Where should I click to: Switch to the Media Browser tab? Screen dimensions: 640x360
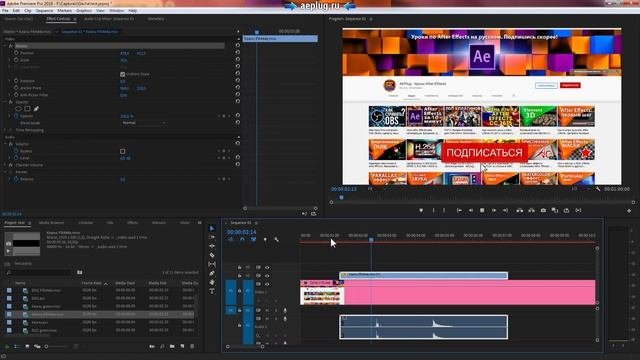coord(51,223)
